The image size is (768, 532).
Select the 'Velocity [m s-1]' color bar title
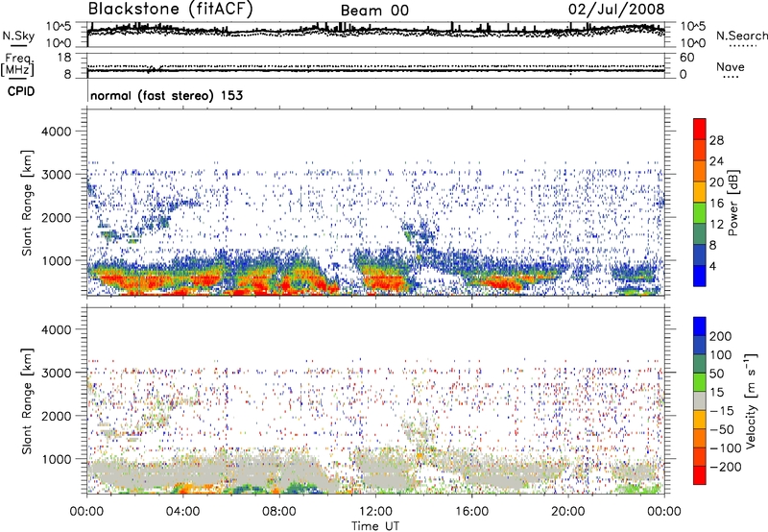[x=750, y=400]
